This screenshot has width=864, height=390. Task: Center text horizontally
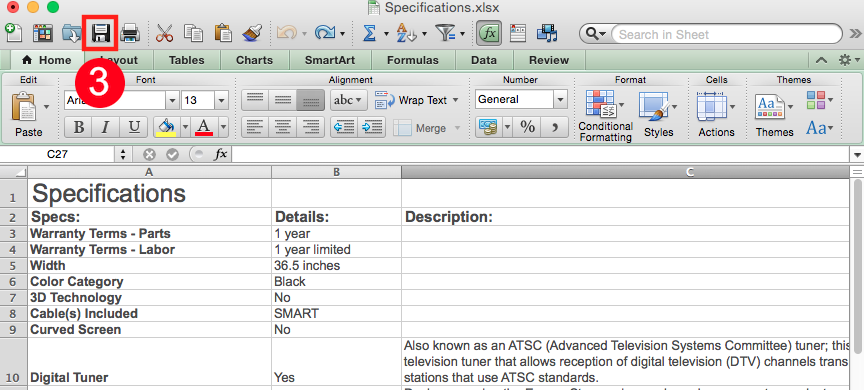click(283, 128)
